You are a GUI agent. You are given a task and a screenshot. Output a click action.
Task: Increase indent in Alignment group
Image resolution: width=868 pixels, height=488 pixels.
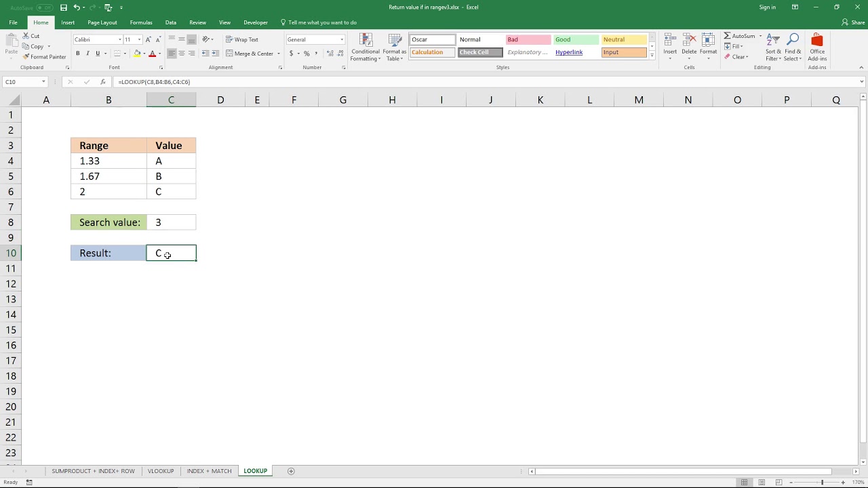tap(216, 54)
